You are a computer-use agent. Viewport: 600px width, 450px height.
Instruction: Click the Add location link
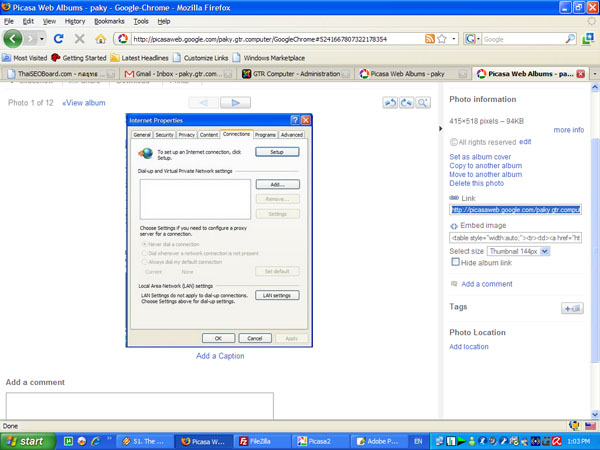[x=469, y=347]
